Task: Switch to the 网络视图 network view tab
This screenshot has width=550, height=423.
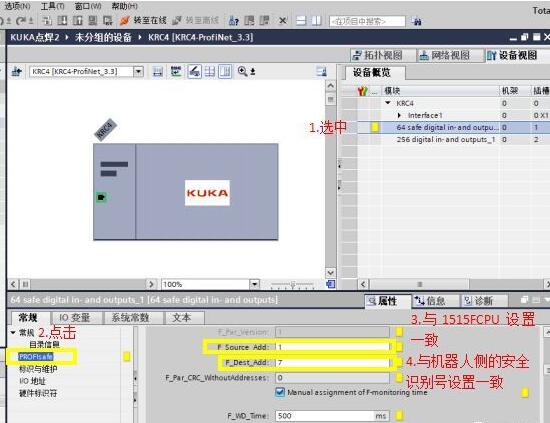Action: tap(444, 55)
